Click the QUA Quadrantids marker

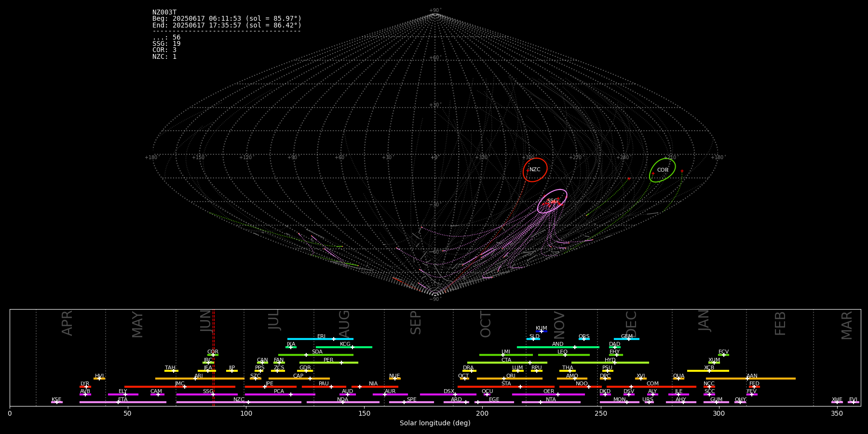pos(678,379)
